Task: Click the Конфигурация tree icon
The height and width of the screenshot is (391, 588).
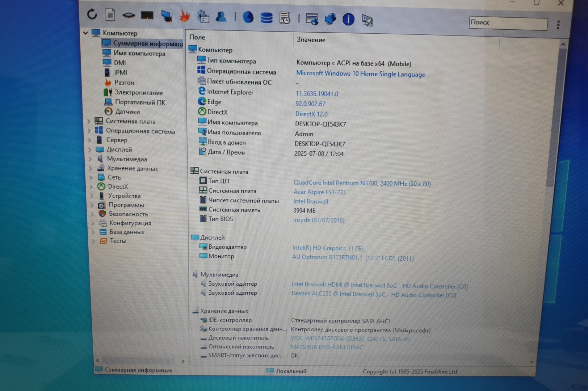Action: pyautogui.click(x=102, y=223)
